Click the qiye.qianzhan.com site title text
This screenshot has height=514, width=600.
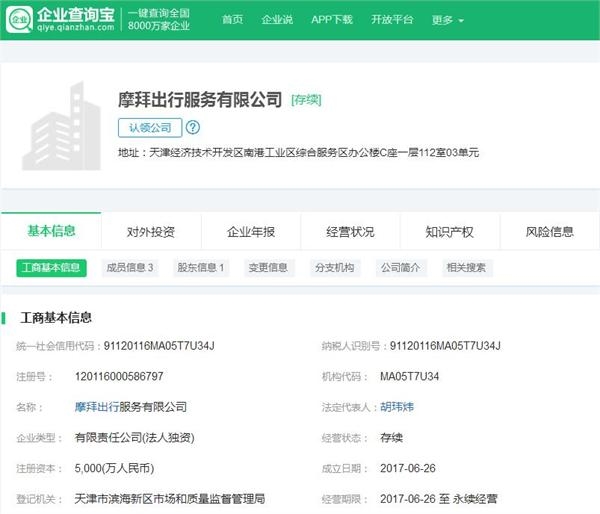76,27
